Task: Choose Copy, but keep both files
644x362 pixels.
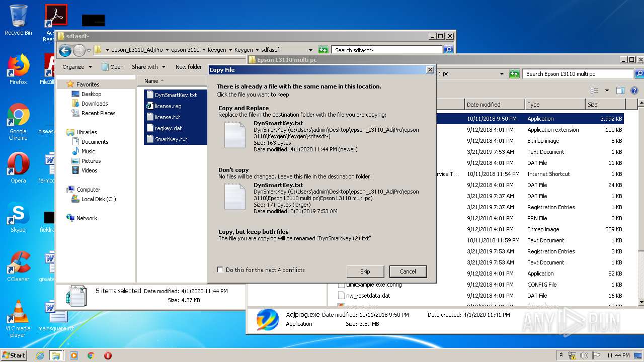Action: click(x=321, y=235)
